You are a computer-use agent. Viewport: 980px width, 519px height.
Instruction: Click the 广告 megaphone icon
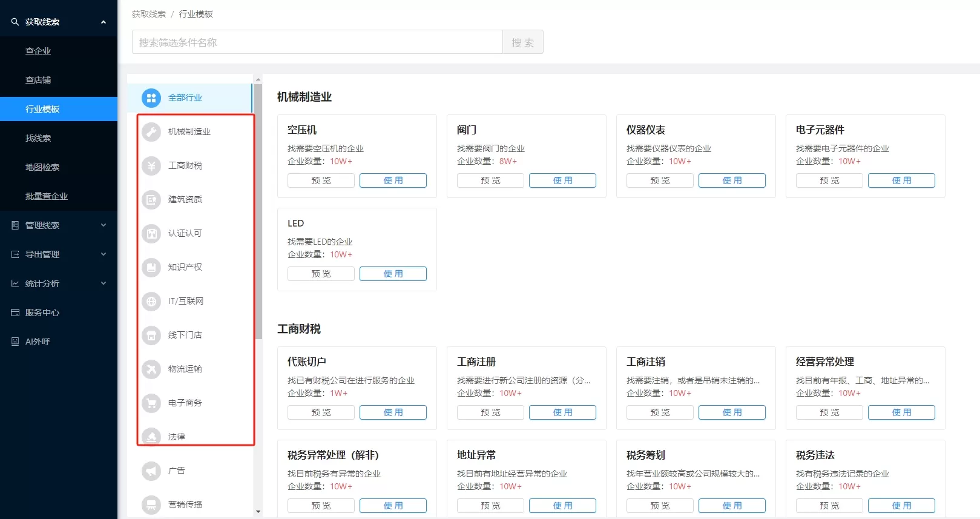[x=151, y=471]
